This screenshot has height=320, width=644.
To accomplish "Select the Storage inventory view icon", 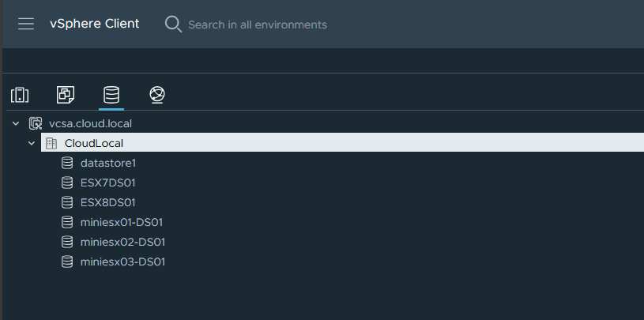I will 111,96.
